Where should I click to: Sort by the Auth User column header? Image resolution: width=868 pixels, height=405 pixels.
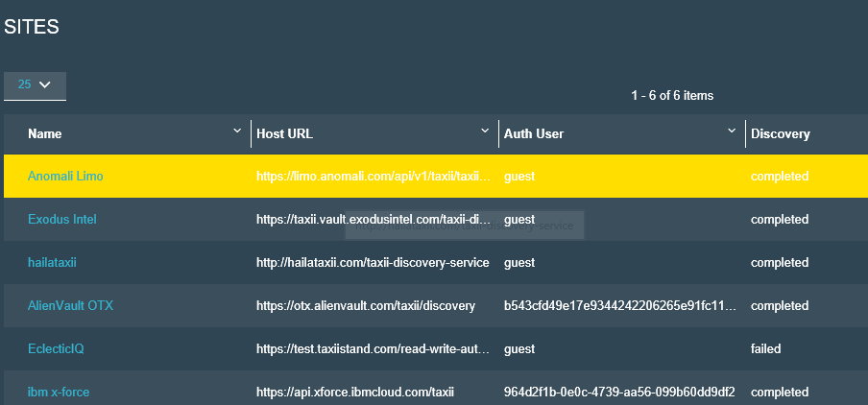click(x=534, y=134)
